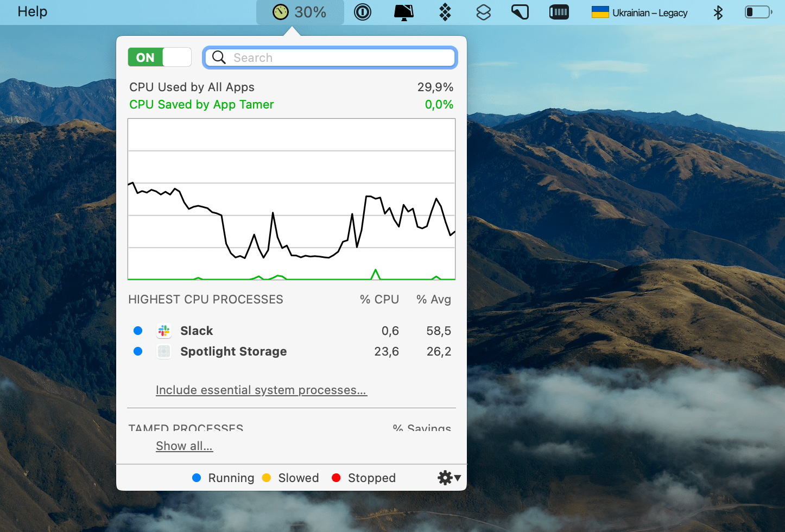Click Spotlight Storage's 23,6 CPU value
Image resolution: width=785 pixels, height=532 pixels.
[x=387, y=351]
